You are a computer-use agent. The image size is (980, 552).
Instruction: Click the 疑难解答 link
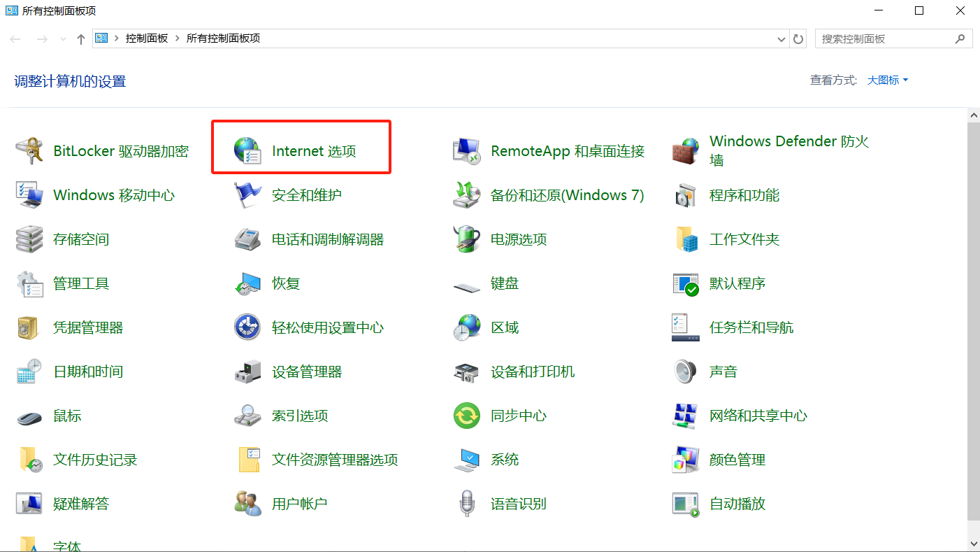tap(81, 504)
